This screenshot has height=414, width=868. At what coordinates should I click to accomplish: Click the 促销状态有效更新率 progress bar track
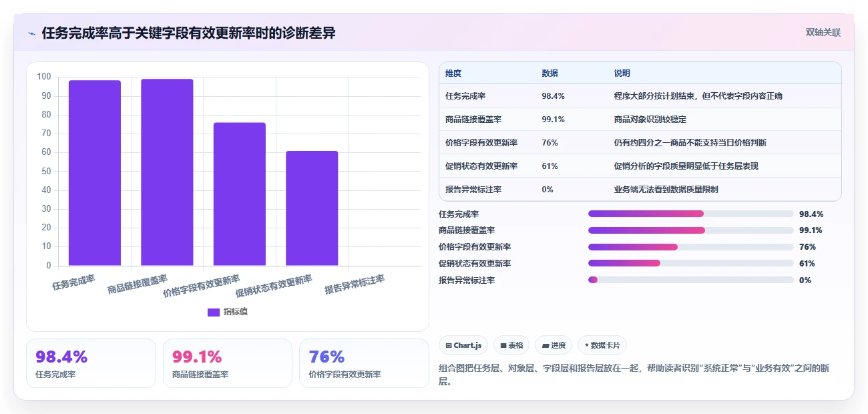(x=691, y=264)
